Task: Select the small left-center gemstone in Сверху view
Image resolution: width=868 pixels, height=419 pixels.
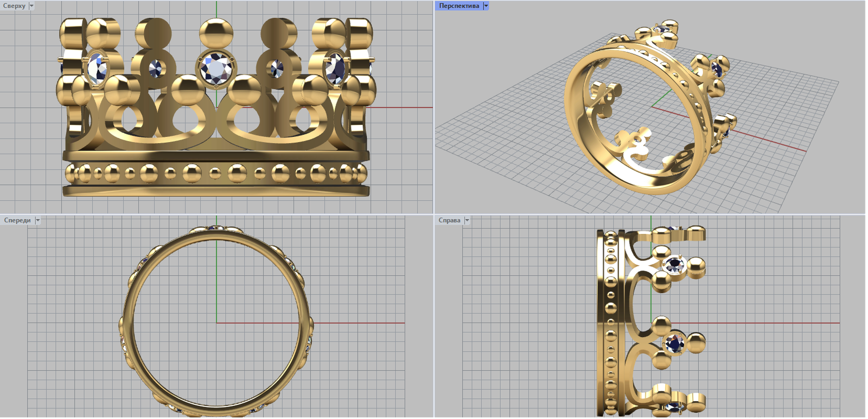Action: pyautogui.click(x=156, y=68)
